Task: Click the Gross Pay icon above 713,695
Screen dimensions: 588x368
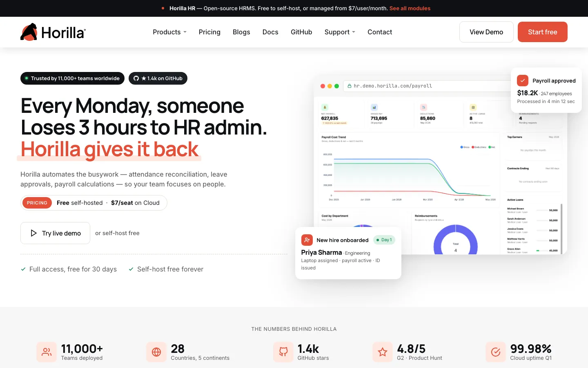Action: click(x=374, y=107)
